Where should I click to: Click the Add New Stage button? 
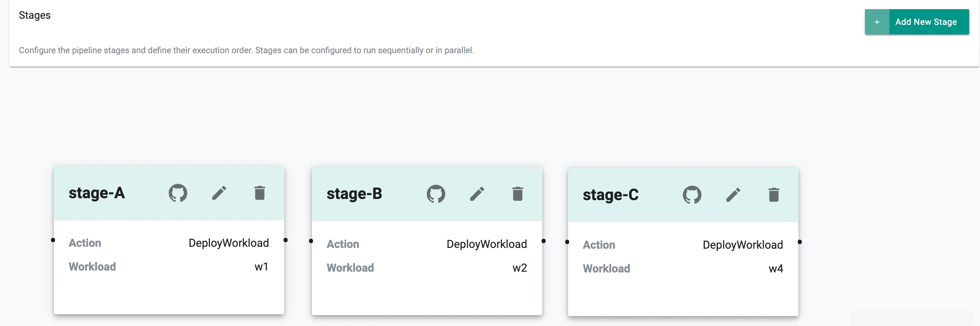(917, 22)
